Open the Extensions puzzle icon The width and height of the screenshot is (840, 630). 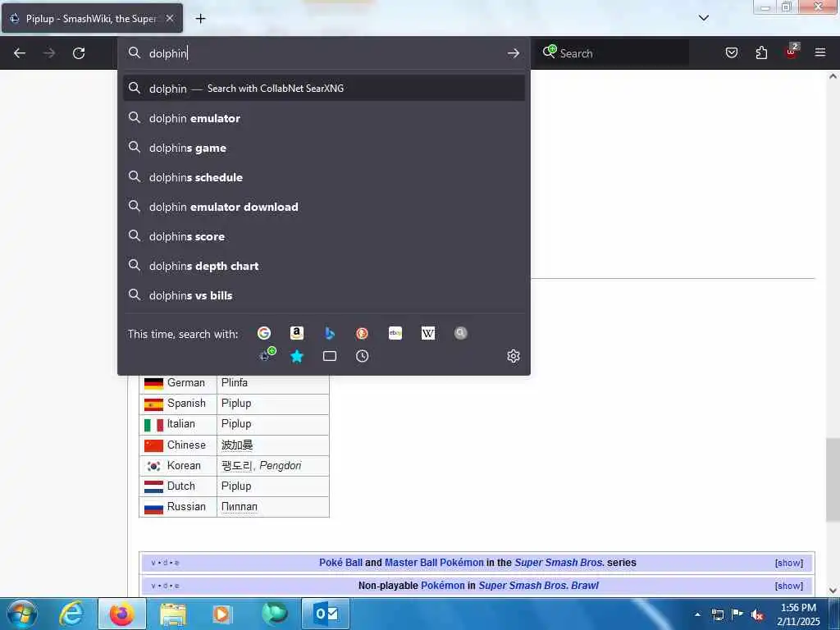761,52
